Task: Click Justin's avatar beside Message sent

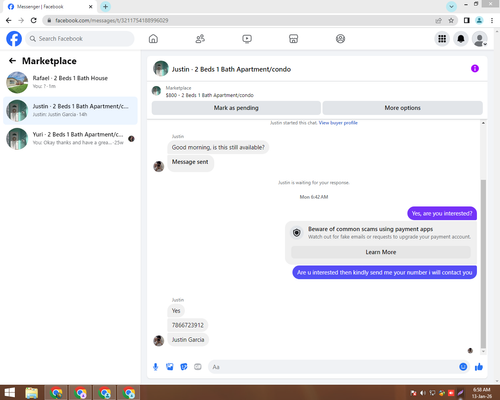Action: click(158, 166)
